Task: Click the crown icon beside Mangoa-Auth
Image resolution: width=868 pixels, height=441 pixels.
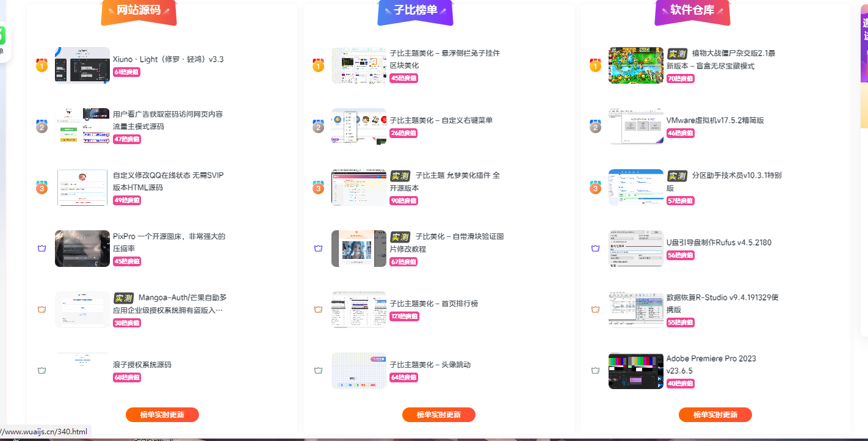Action: 42,310
